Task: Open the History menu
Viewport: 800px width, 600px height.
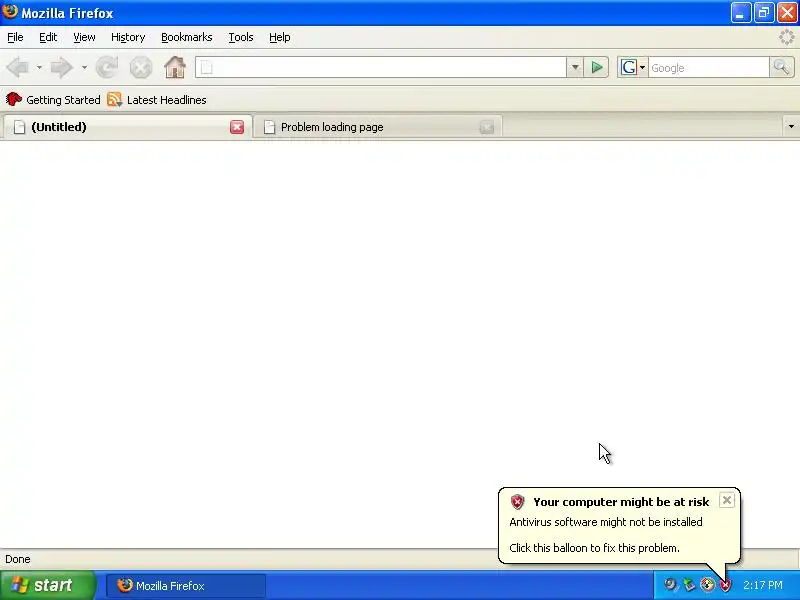Action: [x=128, y=37]
